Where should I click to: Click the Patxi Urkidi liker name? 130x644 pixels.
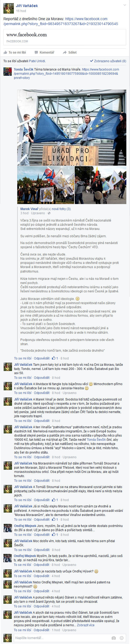[37, 61]
